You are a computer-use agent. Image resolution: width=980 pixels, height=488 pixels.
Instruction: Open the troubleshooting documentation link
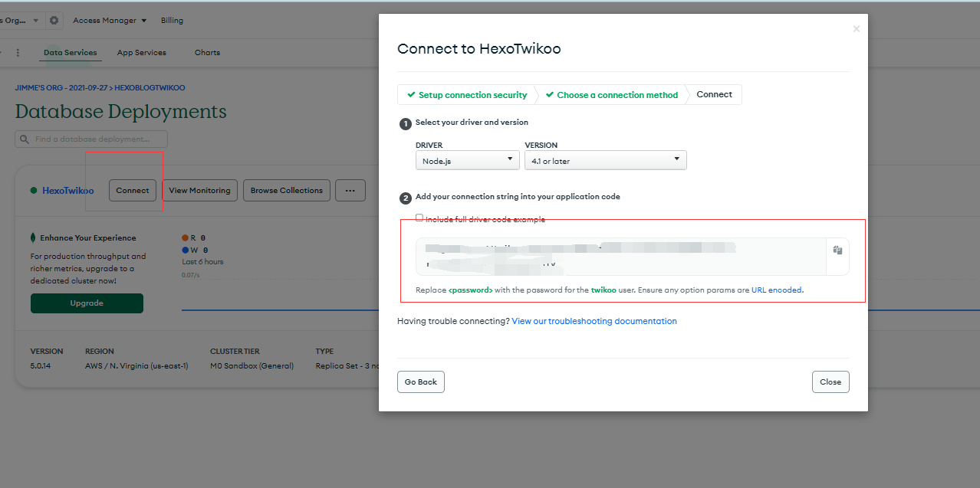[x=594, y=321]
